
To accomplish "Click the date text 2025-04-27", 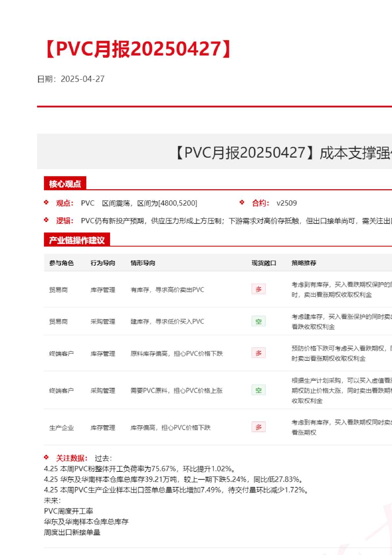I will pyautogui.click(x=82, y=79).
